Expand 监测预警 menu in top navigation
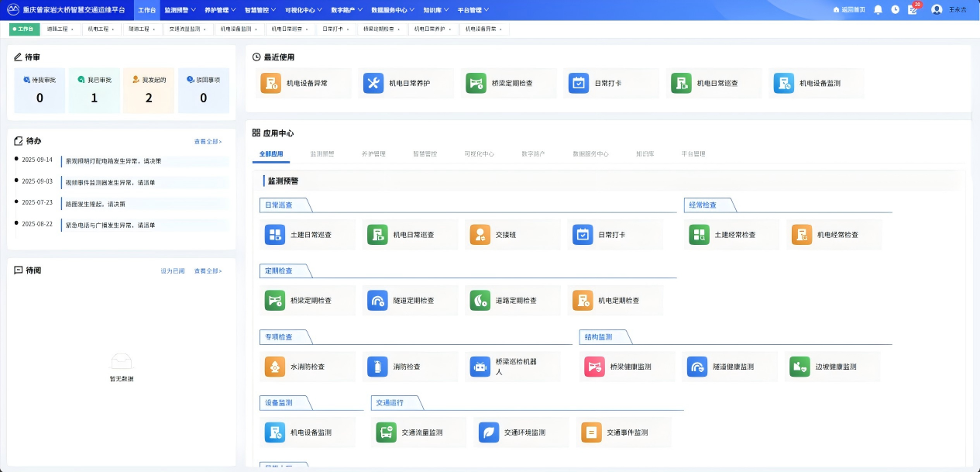980x472 pixels. pos(178,10)
